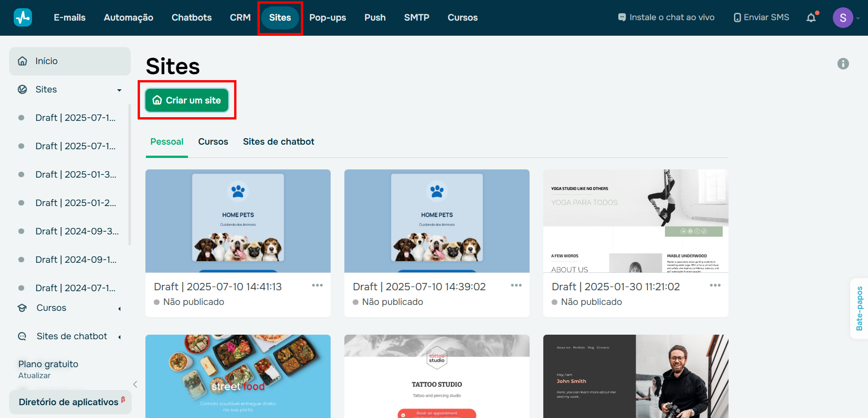Open the Bate-papos side panel
868x418 pixels.
coord(860,309)
